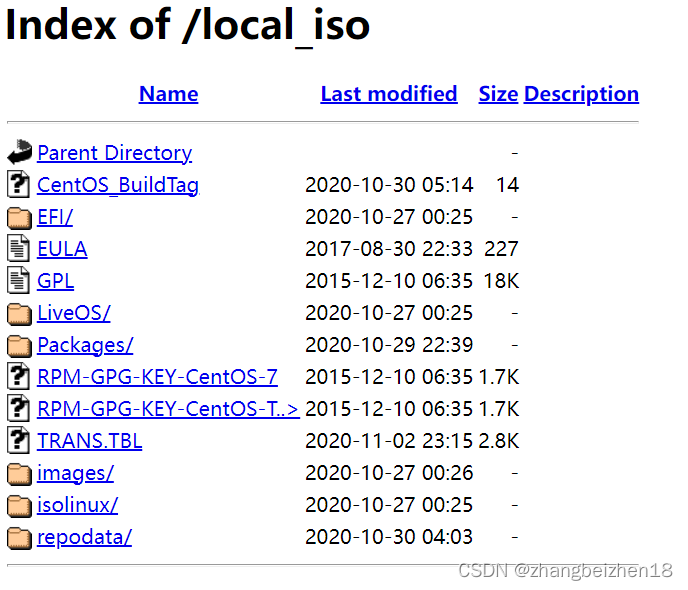The height and width of the screenshot is (590, 688).
Task: Open the repodata/ directory link
Action: coord(84,537)
